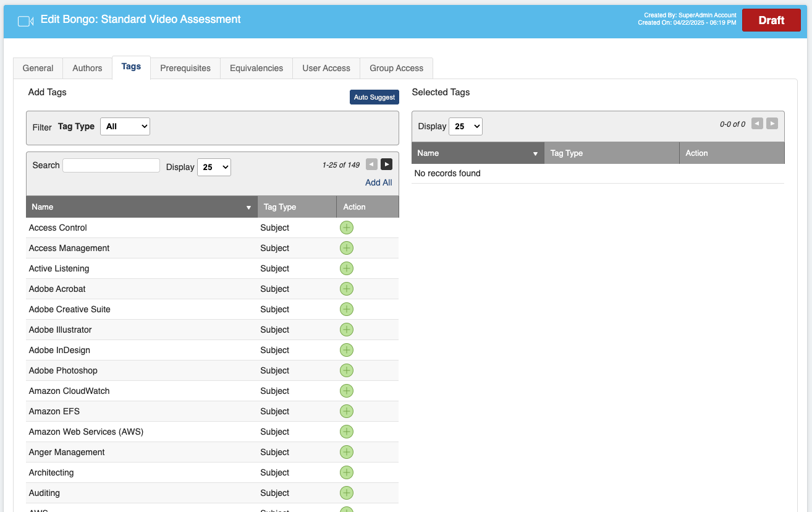This screenshot has height=512, width=812.
Task: Click the red Draft status button
Action: click(x=771, y=20)
